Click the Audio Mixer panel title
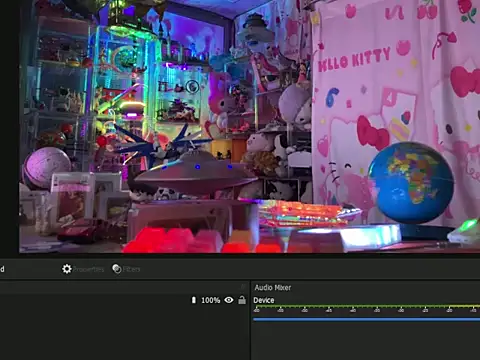 pos(273,287)
